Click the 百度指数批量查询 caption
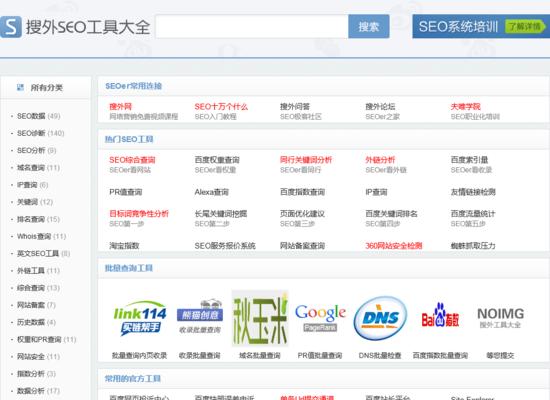550x400 pixels. tap(440, 355)
